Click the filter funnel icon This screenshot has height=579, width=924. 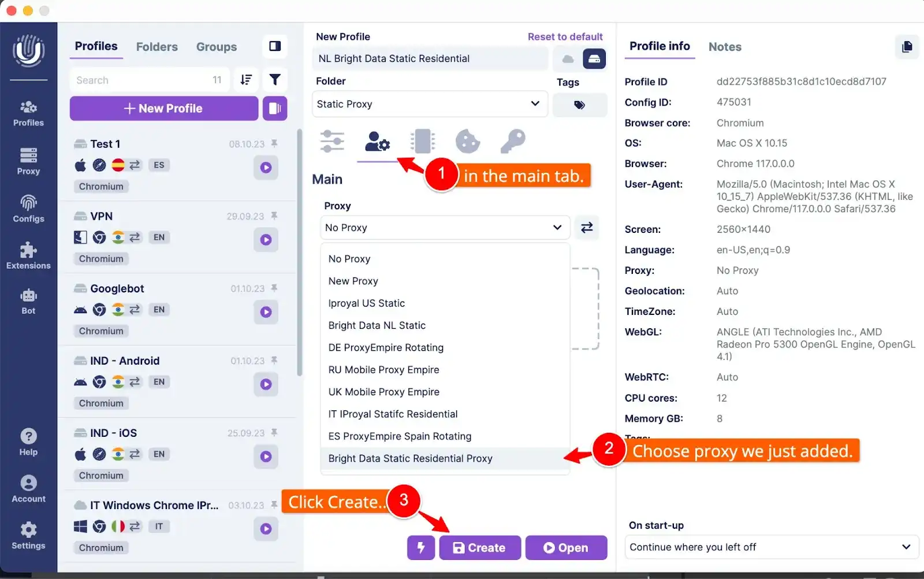coord(275,80)
